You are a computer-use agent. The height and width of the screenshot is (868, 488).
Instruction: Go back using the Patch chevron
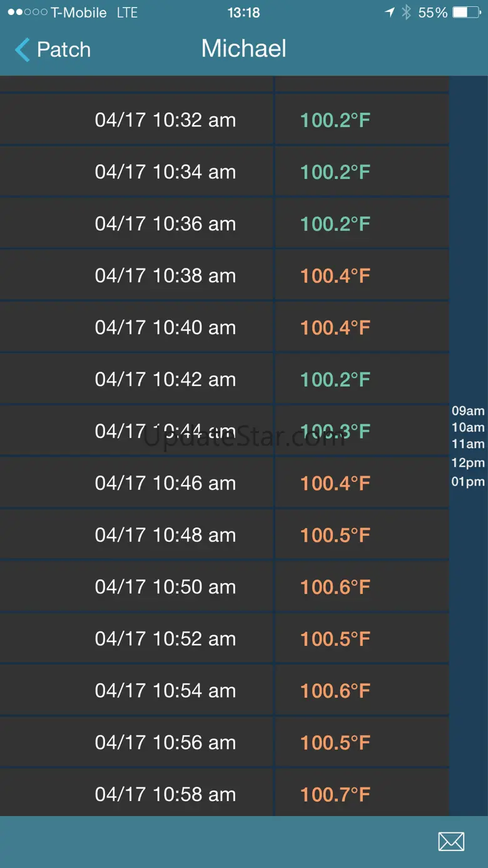click(23, 49)
